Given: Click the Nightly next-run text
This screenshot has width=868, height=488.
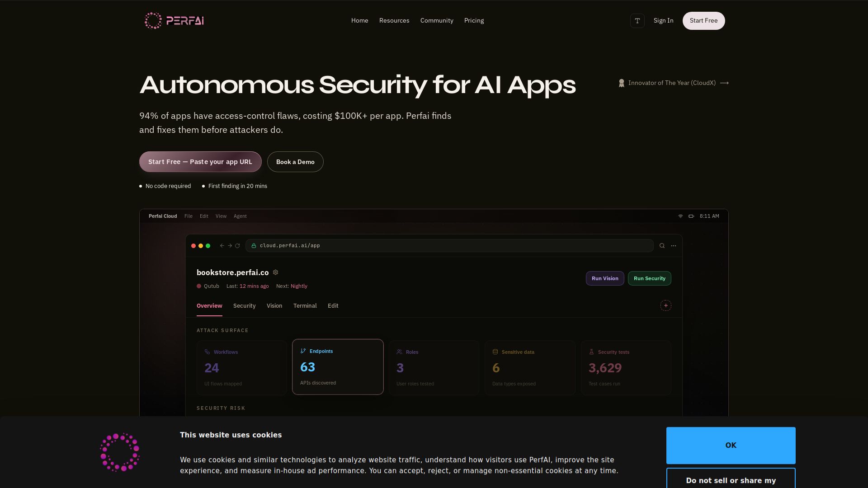Looking at the screenshot, I should tap(299, 286).
